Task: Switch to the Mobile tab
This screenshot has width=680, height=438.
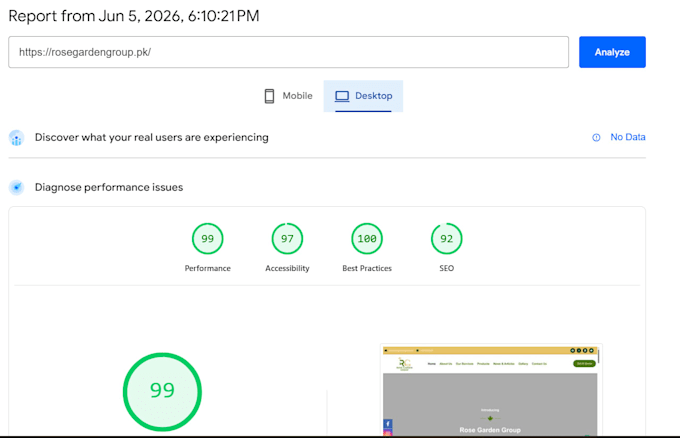Action: [x=288, y=96]
